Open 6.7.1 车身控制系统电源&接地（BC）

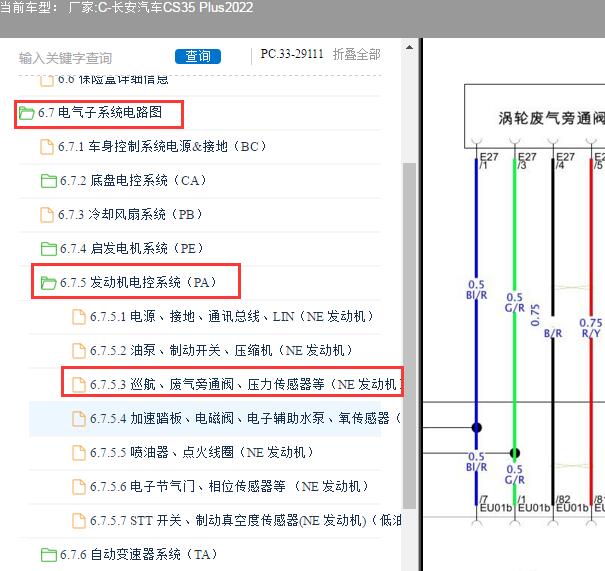[162, 147]
